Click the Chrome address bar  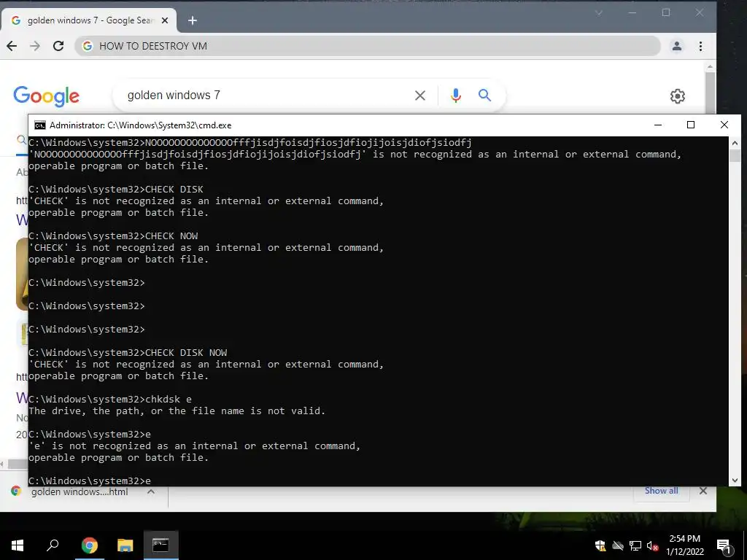[367, 46]
